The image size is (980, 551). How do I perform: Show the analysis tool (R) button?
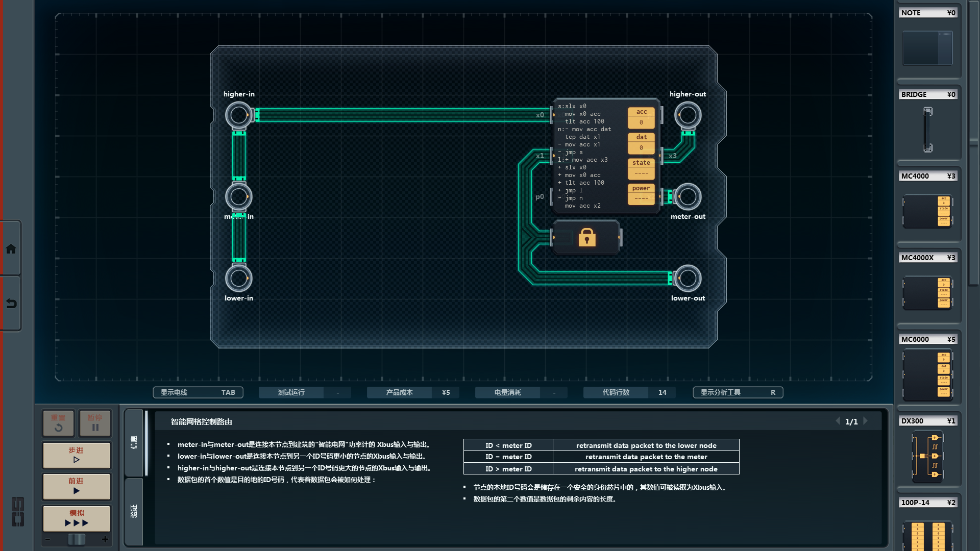pos(738,392)
